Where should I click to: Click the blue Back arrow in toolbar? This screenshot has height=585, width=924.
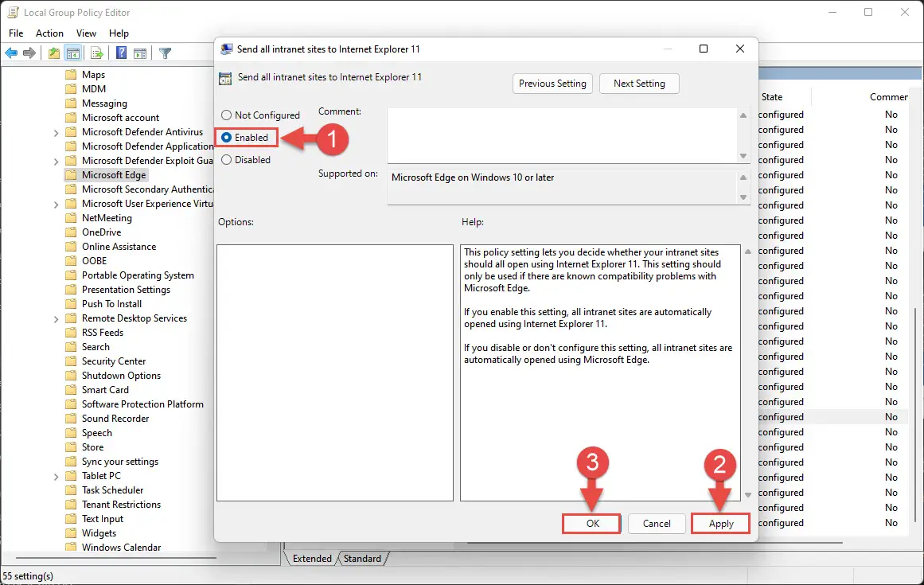tap(11, 53)
